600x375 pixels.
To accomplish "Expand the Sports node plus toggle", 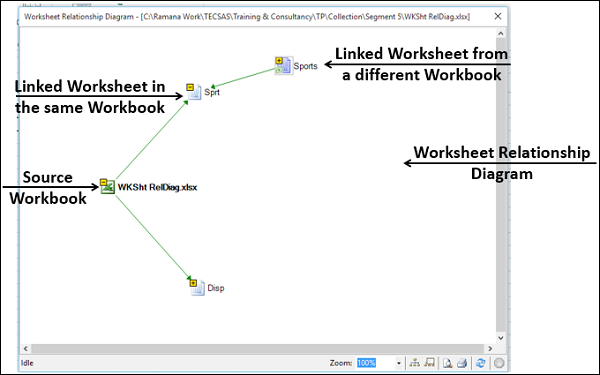I will pos(279,60).
